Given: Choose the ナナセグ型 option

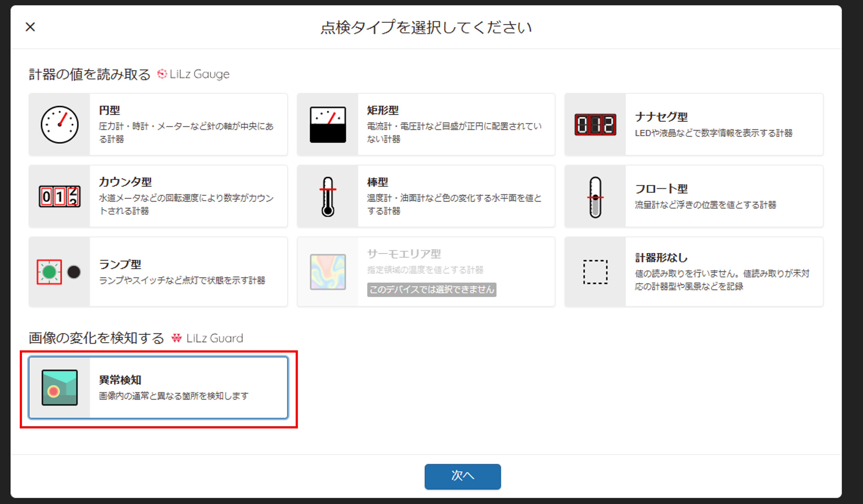Looking at the screenshot, I should 661,117.
